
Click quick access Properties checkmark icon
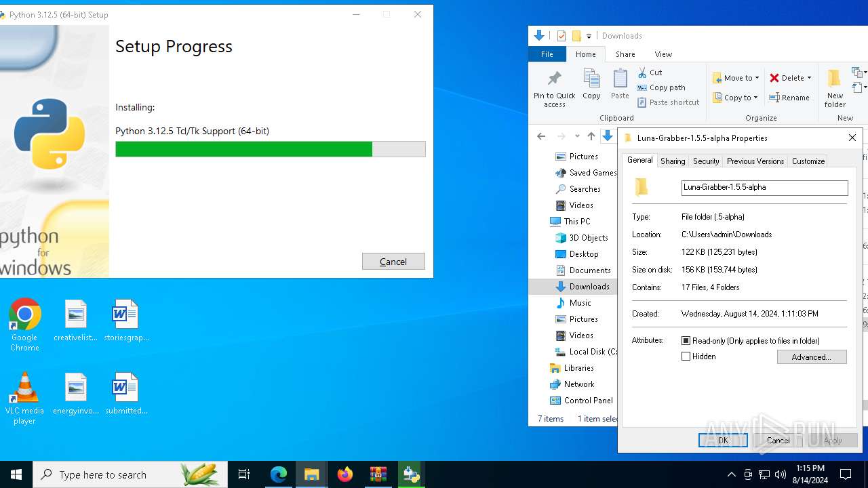(561, 36)
